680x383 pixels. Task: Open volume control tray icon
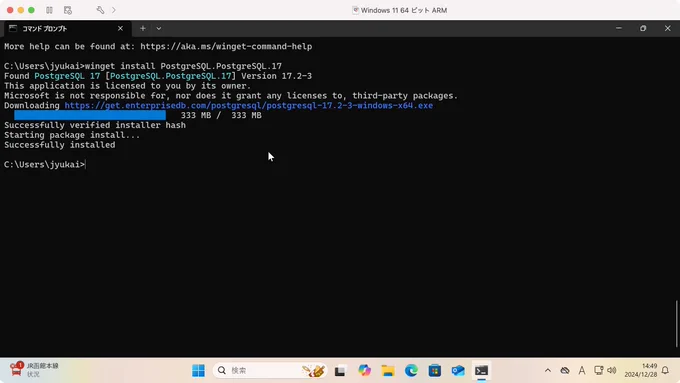tap(612, 370)
